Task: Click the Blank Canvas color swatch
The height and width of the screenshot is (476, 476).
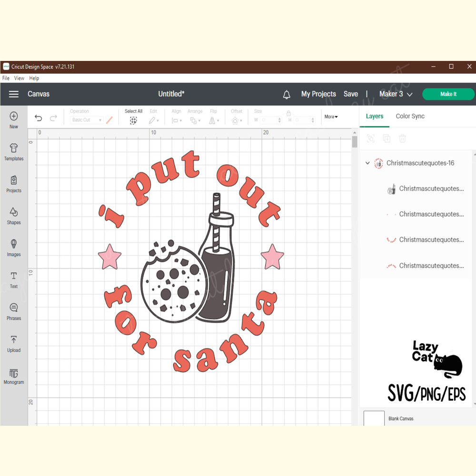Action: pyautogui.click(x=374, y=418)
